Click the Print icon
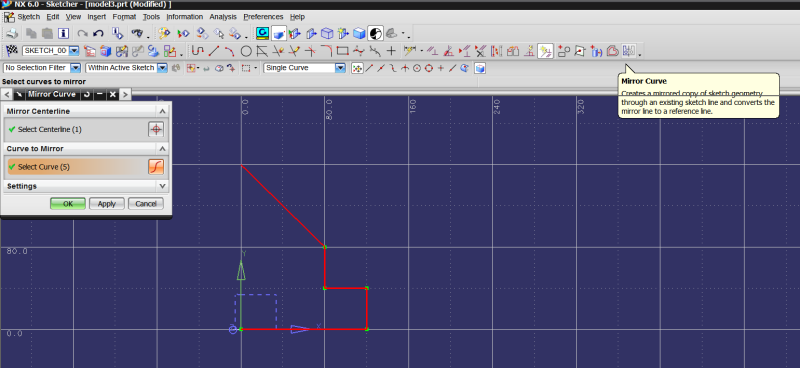The height and width of the screenshot is (368, 800). 12,34
